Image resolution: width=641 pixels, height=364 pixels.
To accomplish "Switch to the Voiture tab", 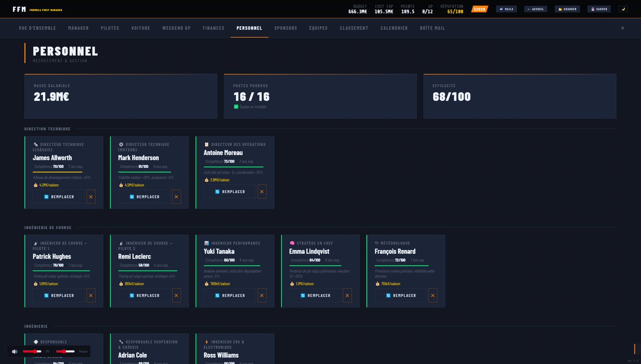I will click(141, 28).
